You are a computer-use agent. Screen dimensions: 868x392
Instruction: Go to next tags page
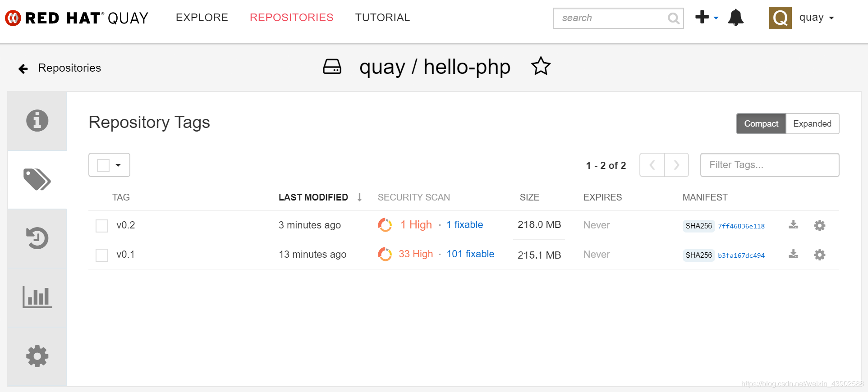pos(676,165)
